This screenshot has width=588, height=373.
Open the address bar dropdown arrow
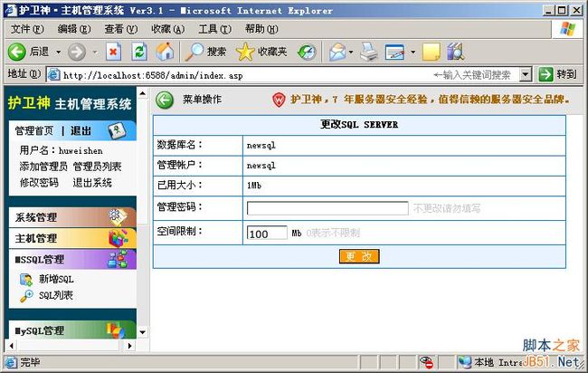[x=526, y=74]
